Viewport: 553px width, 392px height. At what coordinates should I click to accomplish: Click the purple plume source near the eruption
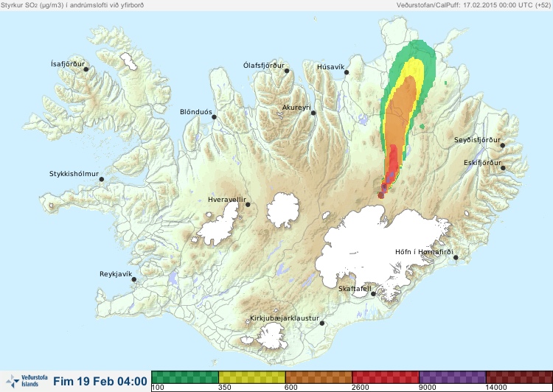pos(385,187)
